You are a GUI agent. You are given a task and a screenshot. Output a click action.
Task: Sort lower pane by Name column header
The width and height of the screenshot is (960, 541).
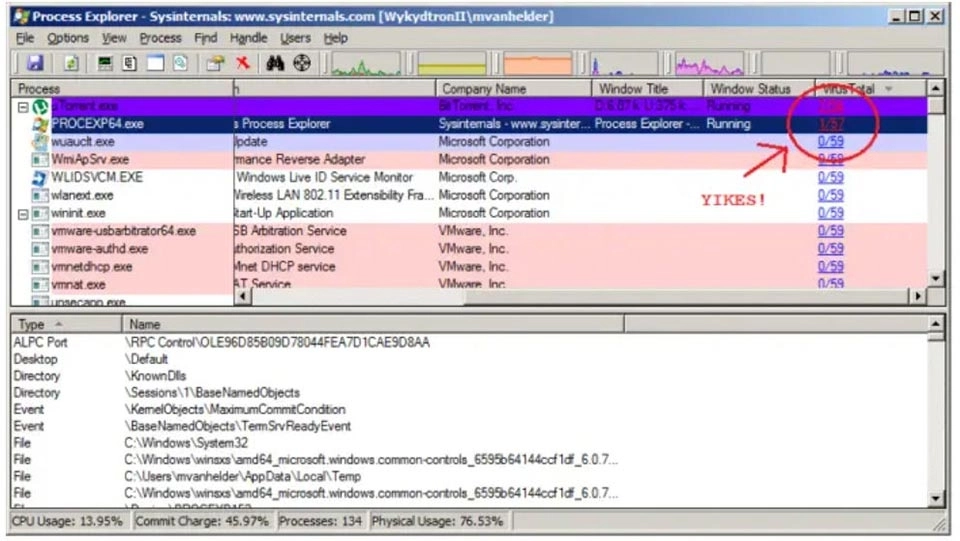(373, 324)
